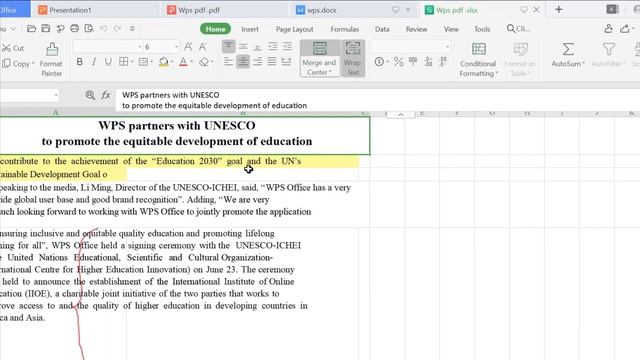Open a file with the folder icon
Image resolution: width=640 pixels, height=360 pixels.
click(x=31, y=29)
